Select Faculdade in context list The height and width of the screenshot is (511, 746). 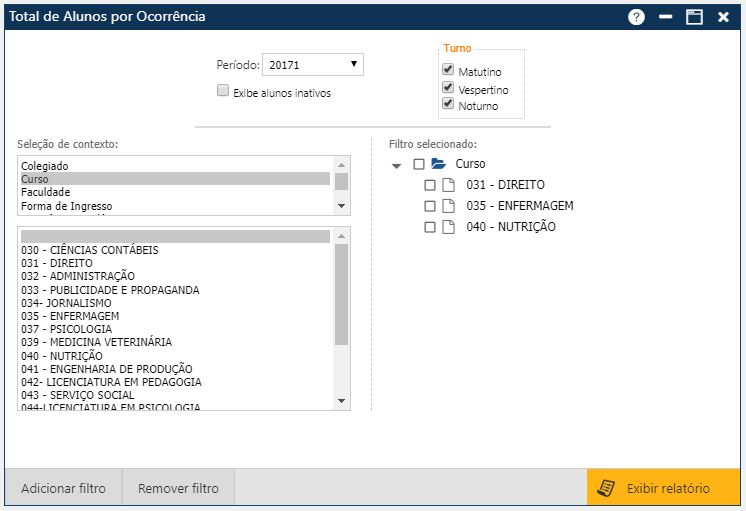coord(48,192)
